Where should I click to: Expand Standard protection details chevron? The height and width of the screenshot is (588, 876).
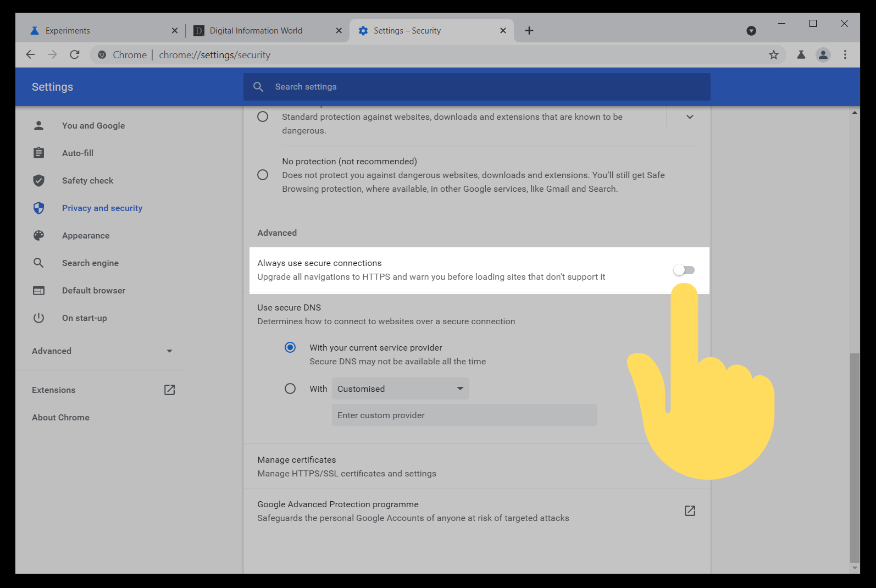pyautogui.click(x=690, y=117)
